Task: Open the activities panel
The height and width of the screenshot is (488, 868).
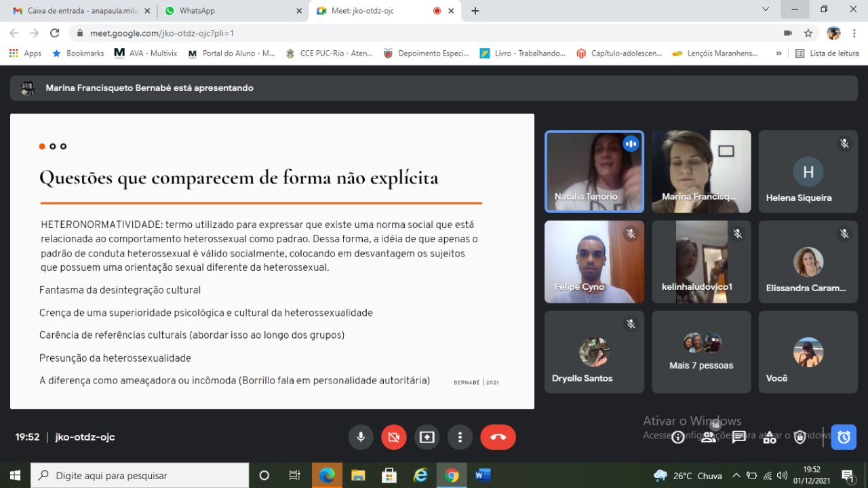Action: pyautogui.click(x=770, y=437)
